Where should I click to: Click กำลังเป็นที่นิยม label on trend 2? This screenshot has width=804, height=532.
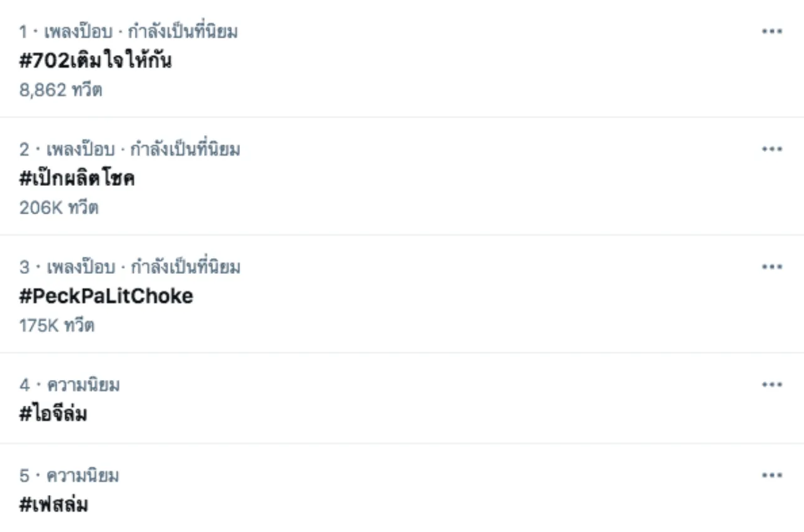tap(184, 149)
